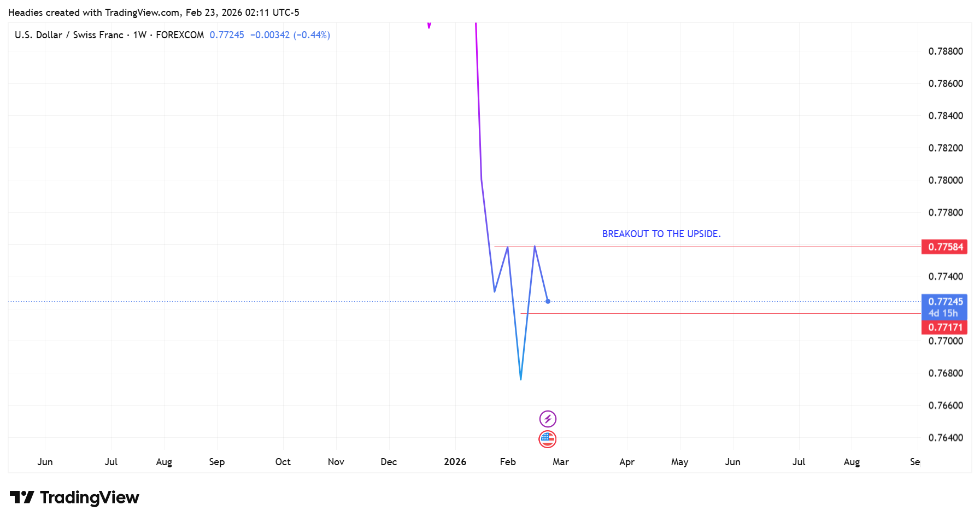Screen dimensions: 980x522
Task: Click the US flag economic event icon
Action: pyautogui.click(x=548, y=439)
